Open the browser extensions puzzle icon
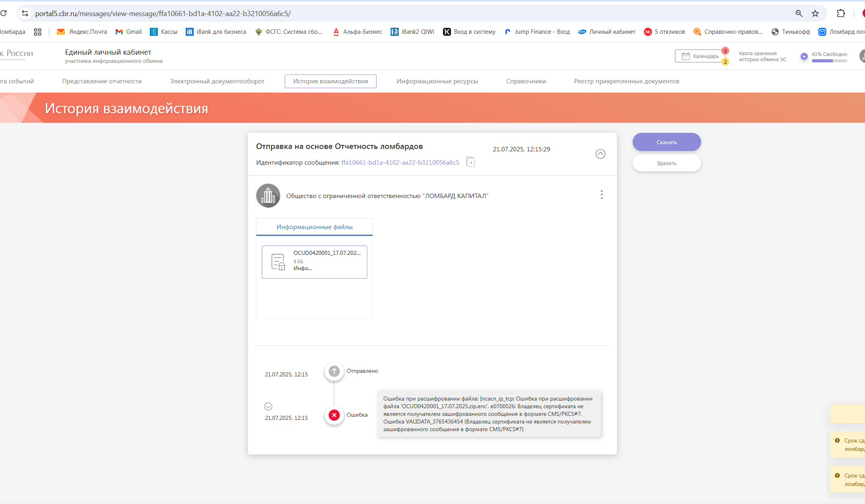Screen dimensions: 865x504 [841, 13]
